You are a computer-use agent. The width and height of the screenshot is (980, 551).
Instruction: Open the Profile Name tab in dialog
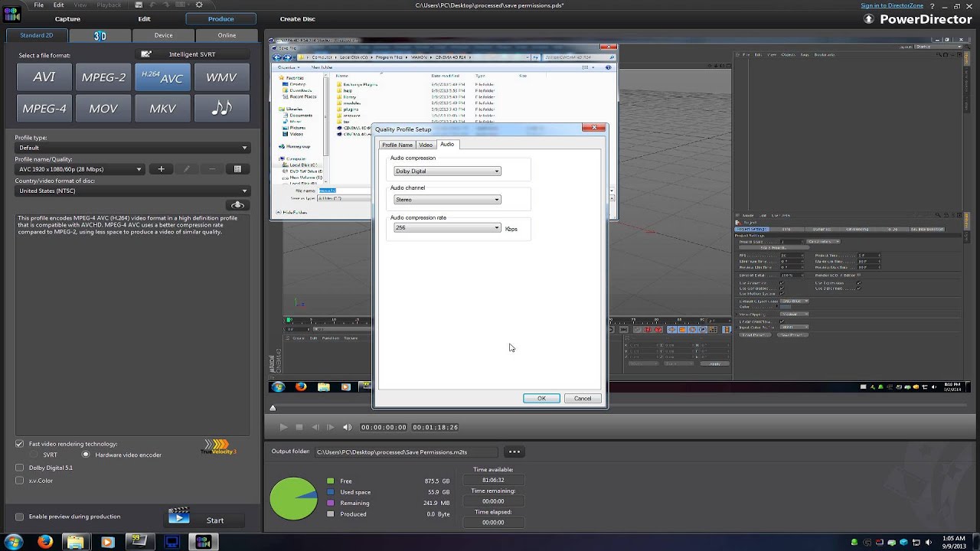(397, 145)
